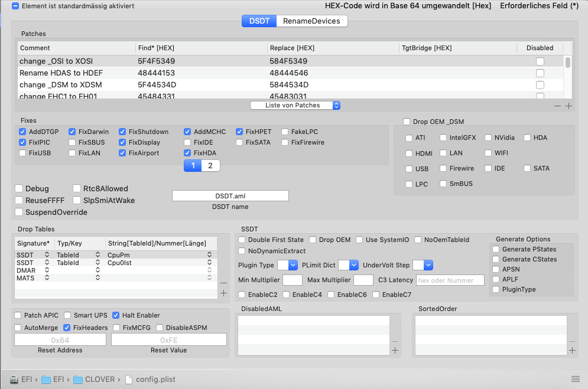The width and height of the screenshot is (588, 389).
Task: Click the Min Multiplier field
Action: click(x=293, y=280)
